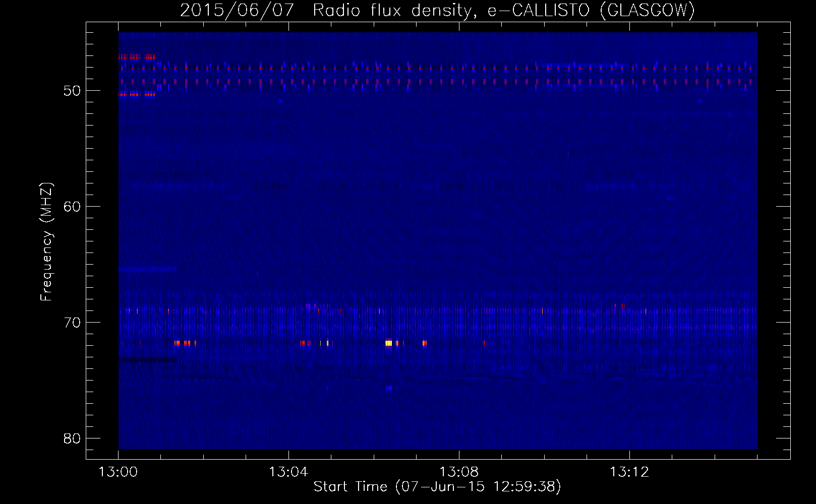This screenshot has width=816, height=504.
Task: Click the 'Start Time (07-Jun-15 12:59:38)' label
Action: [x=437, y=486]
